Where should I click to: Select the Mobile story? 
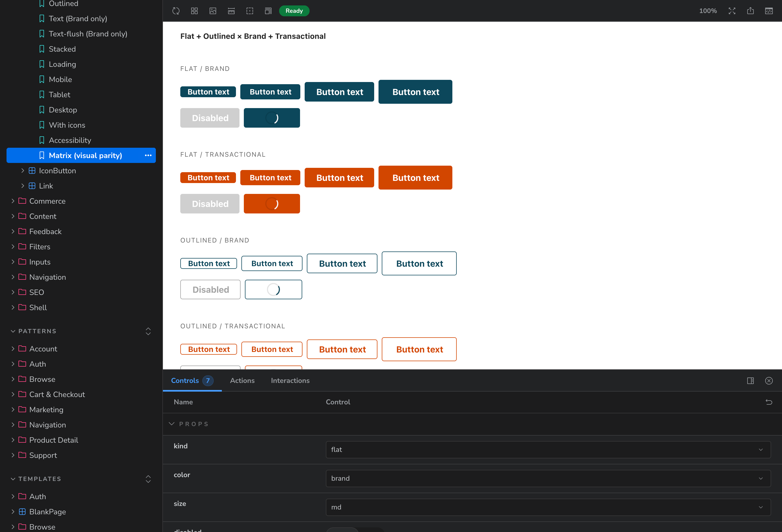(60, 79)
